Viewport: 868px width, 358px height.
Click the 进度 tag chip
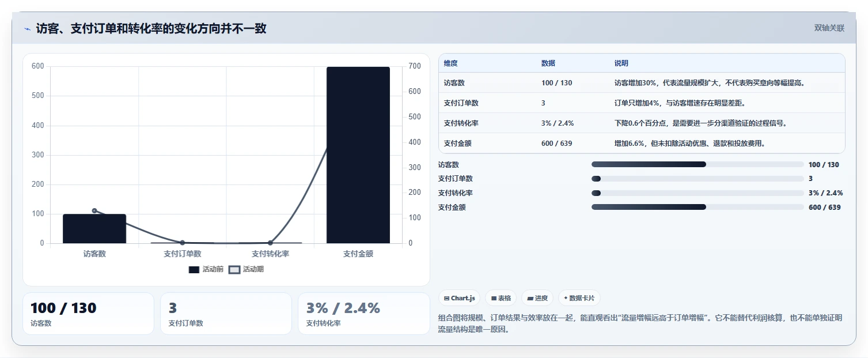tap(537, 298)
